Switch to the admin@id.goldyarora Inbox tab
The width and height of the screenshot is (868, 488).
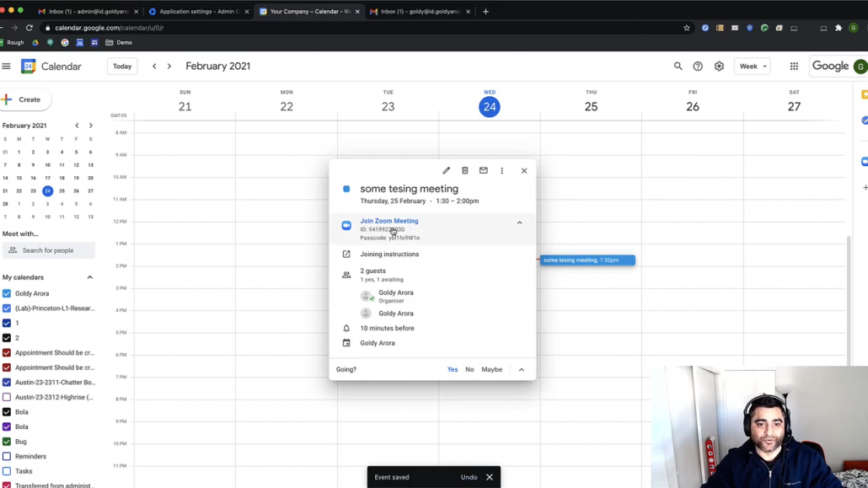pyautogui.click(x=88, y=11)
